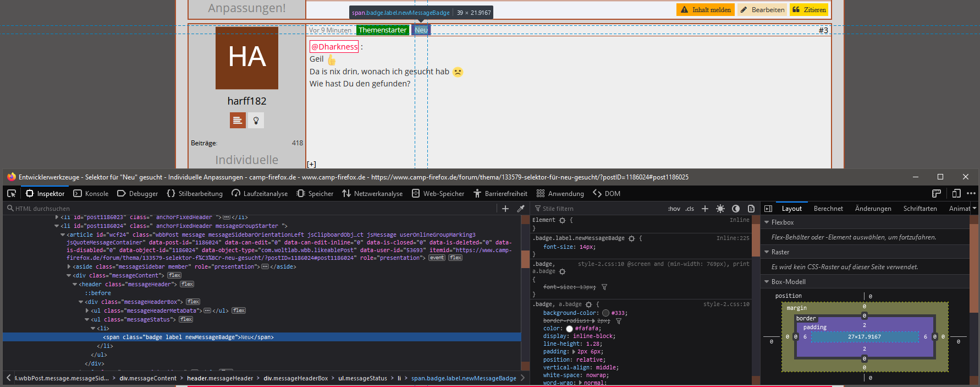Click the @Dharkness mention link
Image resolution: width=980 pixels, height=387 pixels.
click(x=334, y=47)
